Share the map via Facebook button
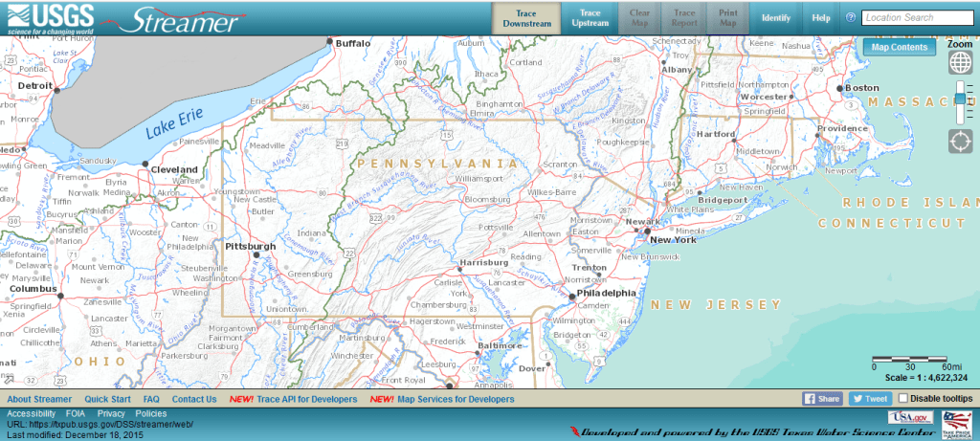 tap(822, 399)
